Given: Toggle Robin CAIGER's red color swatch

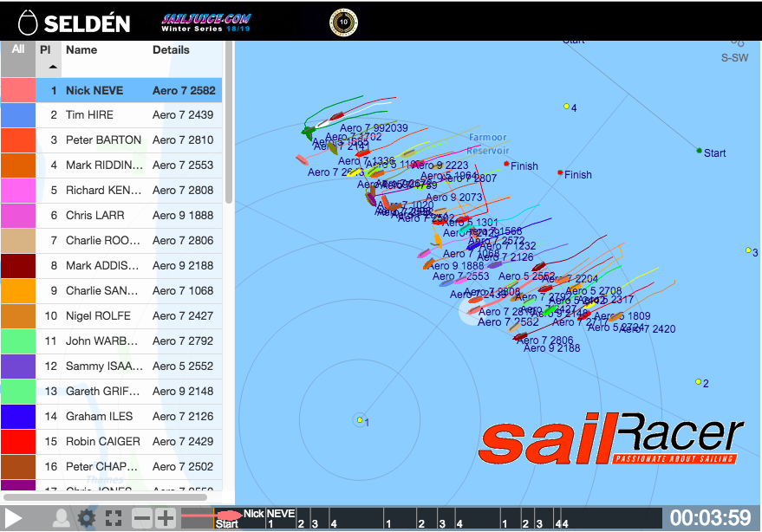Looking at the screenshot, I should click(18, 442).
